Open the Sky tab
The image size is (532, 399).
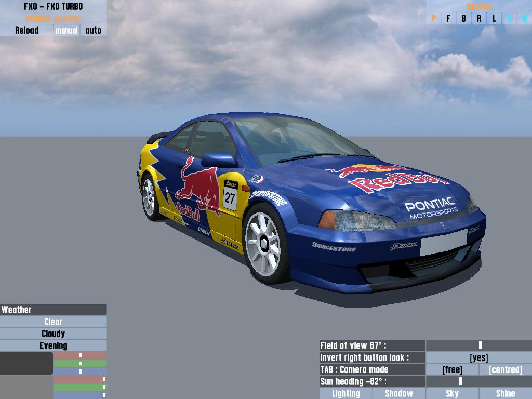(x=453, y=393)
